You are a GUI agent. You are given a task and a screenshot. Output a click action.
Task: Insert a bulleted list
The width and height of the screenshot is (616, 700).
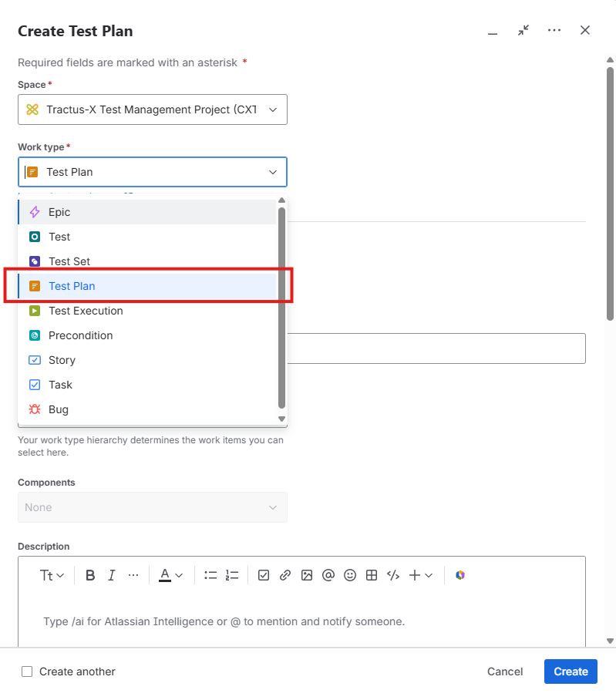(210, 575)
